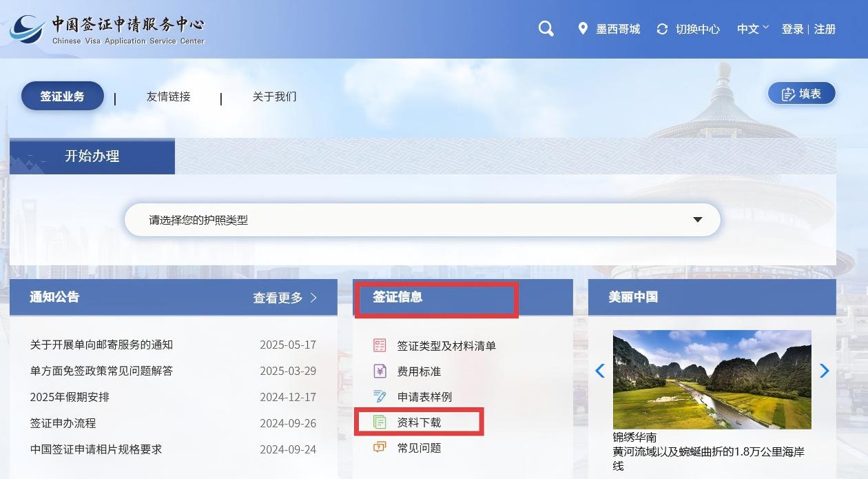This screenshot has height=479, width=868.
Task: Click the search magnifier icon
Action: [546, 29]
